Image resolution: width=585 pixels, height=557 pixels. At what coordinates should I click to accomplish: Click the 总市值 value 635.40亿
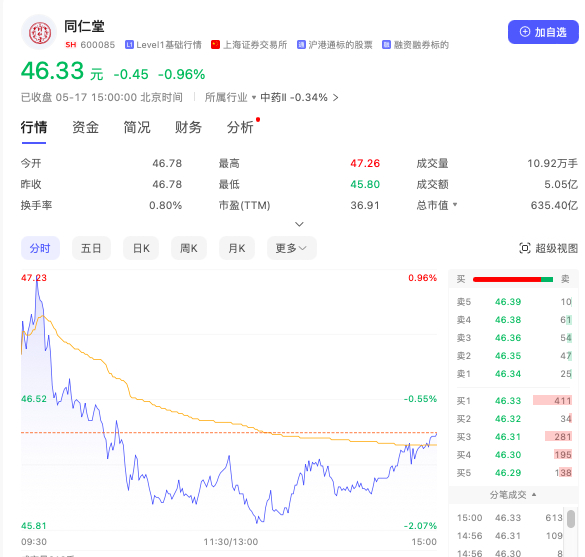tap(554, 205)
